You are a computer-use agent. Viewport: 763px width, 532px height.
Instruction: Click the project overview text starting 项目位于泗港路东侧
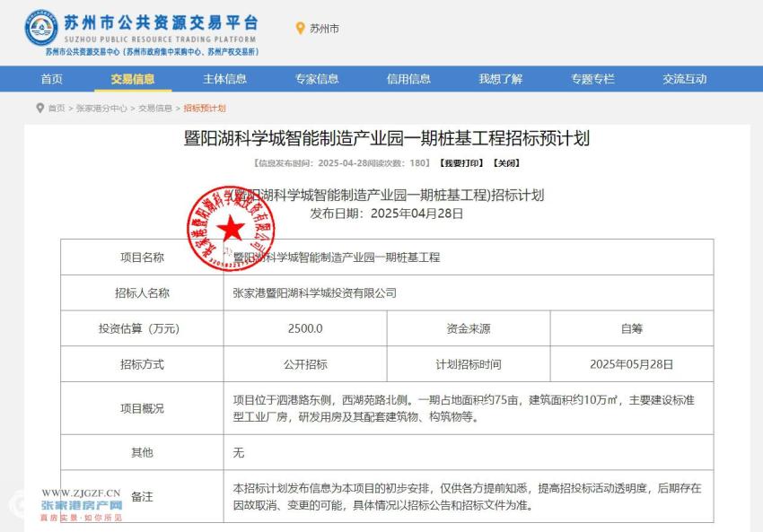pyautogui.click(x=464, y=408)
